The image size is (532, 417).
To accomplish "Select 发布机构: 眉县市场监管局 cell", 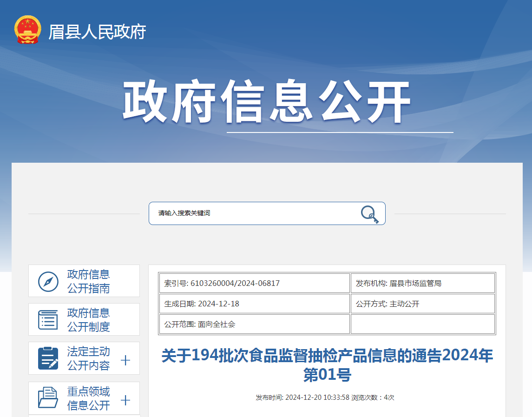I will 423,283.
